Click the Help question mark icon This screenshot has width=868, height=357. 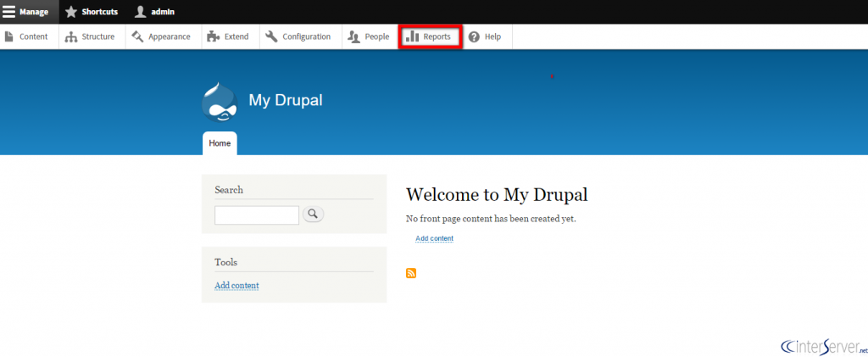point(474,36)
